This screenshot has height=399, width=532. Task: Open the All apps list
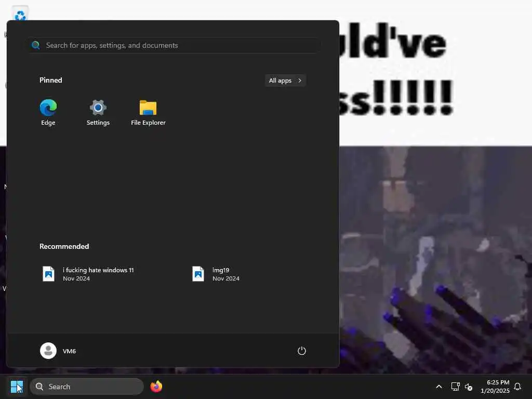pos(285,81)
